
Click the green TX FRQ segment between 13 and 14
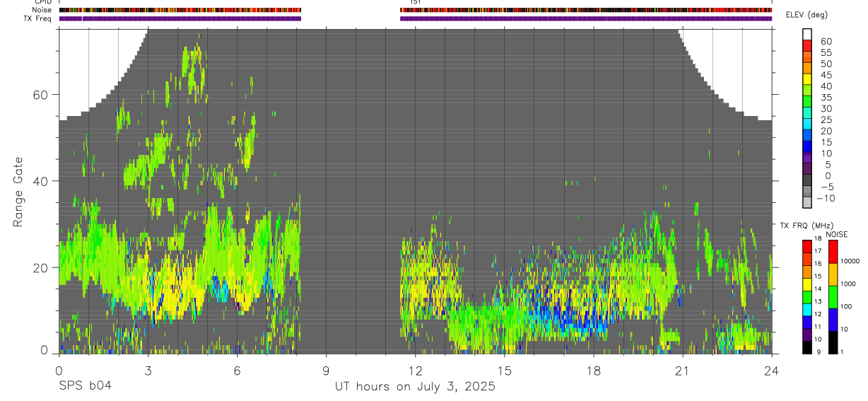807,297
